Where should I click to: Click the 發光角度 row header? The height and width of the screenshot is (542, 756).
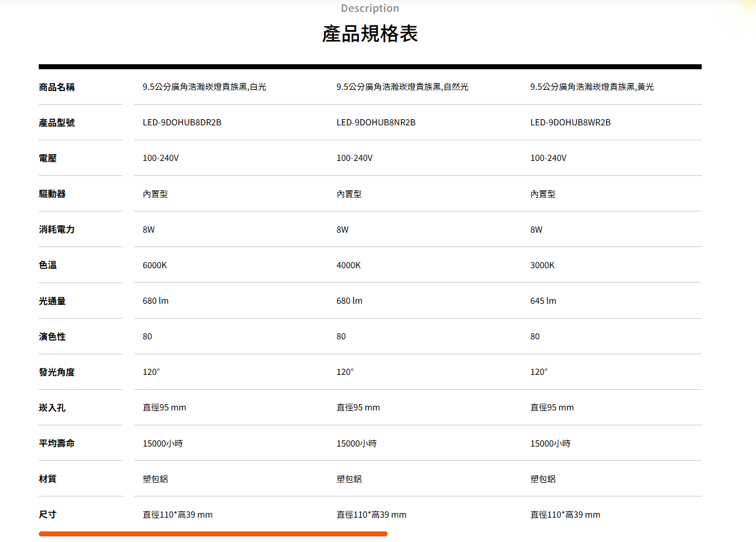[56, 372]
